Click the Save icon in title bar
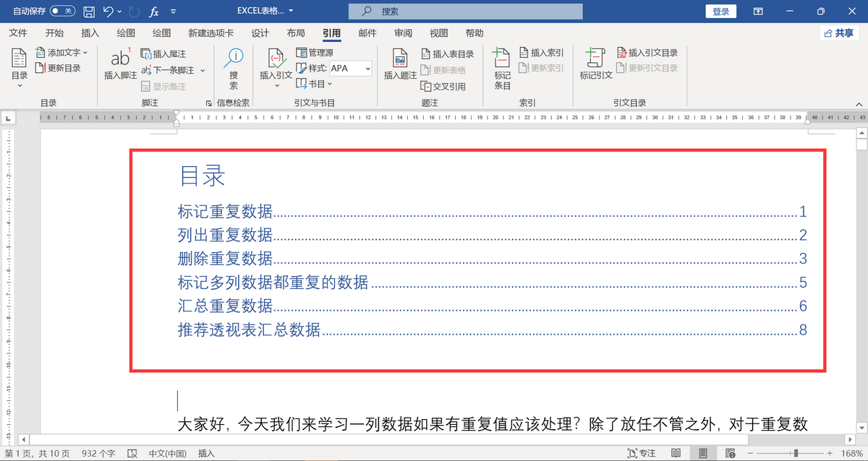The image size is (868, 461). tap(89, 12)
